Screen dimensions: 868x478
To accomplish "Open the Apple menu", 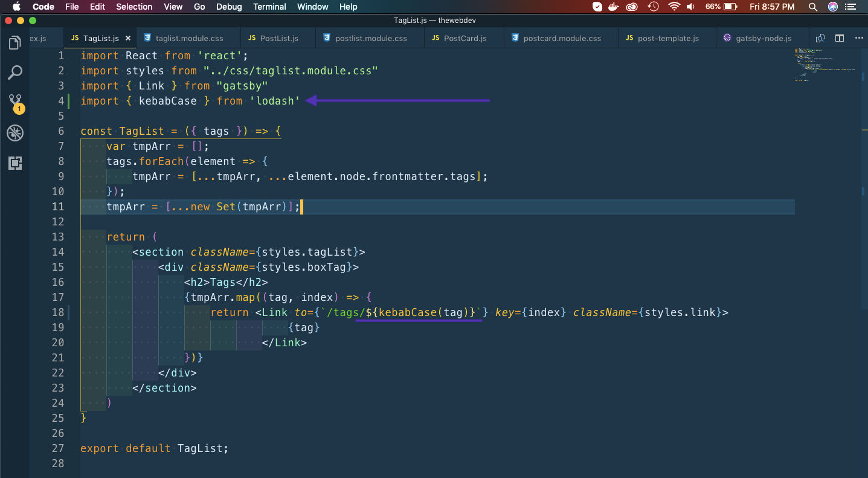I will click(x=16, y=7).
